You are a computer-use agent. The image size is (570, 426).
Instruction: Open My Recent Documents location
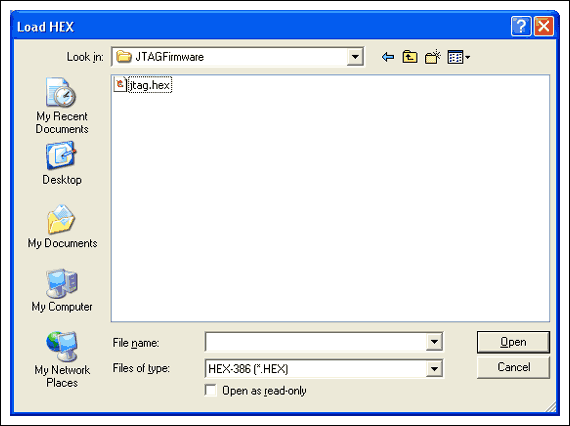[61, 106]
